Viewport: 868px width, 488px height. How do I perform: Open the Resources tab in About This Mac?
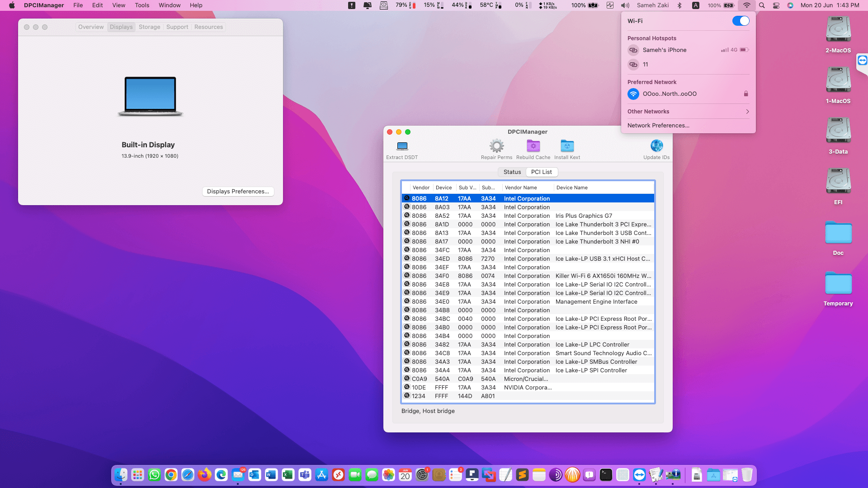(208, 27)
